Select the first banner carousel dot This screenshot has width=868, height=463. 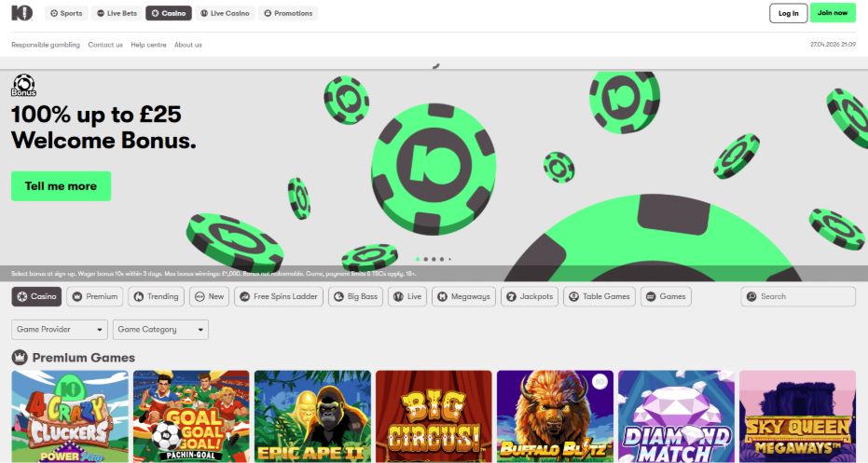coord(418,259)
